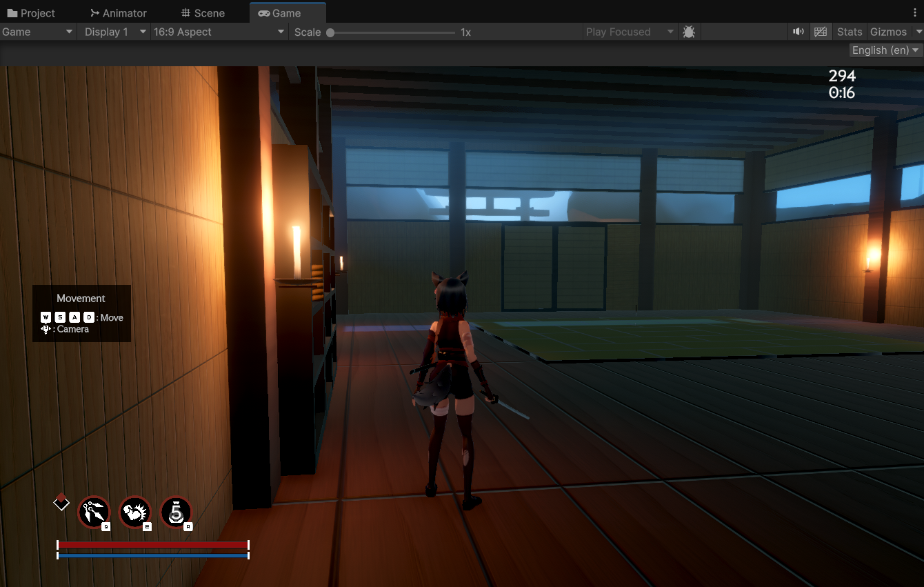Click the Game tab controller icon
This screenshot has width=924, height=587.
click(264, 13)
